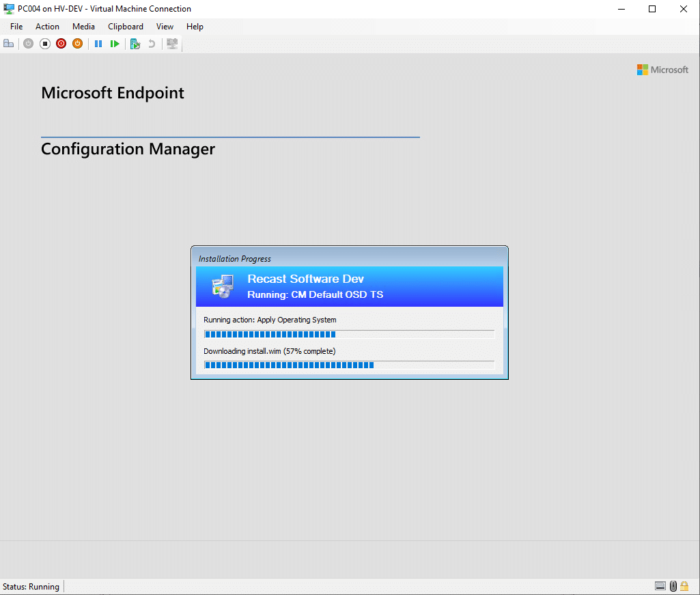Viewport: 700px width, 595px height.
Task: Send Ctrl+Alt+Delete to the virtual machine
Action: pos(9,43)
